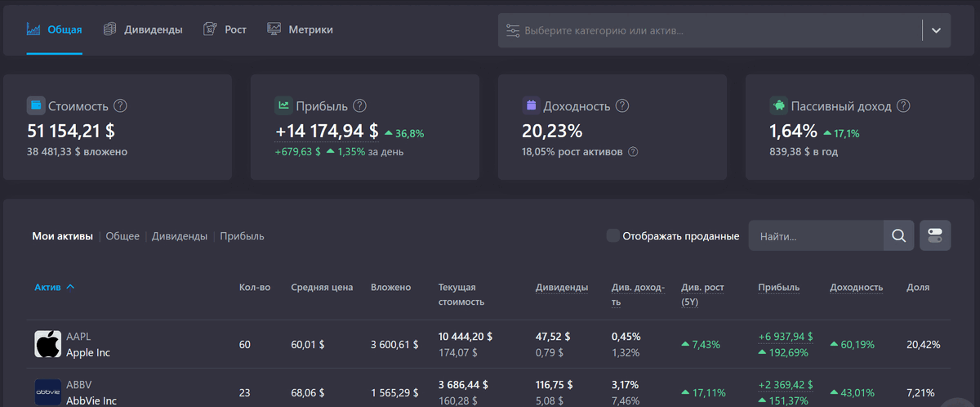Viewport: 980px width, 407px height.
Task: Click the Пассивный доход piggy bank icon
Action: tap(778, 105)
